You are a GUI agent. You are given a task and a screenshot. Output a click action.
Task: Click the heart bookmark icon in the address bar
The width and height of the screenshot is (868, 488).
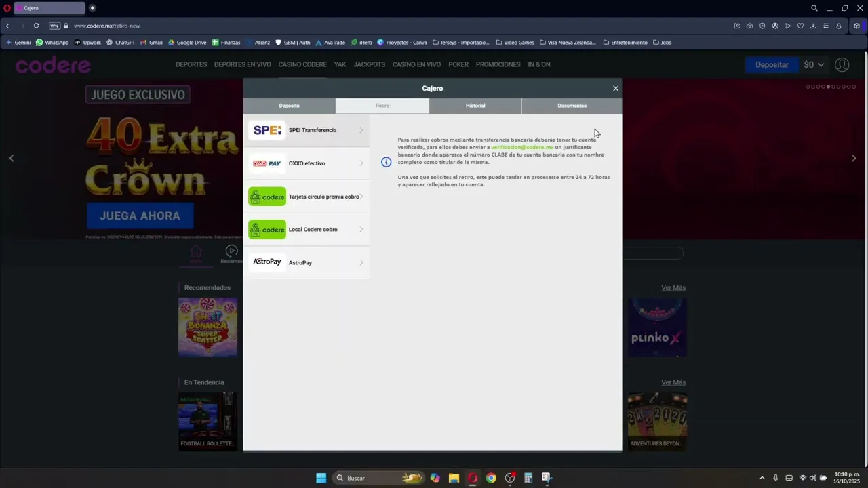click(800, 26)
